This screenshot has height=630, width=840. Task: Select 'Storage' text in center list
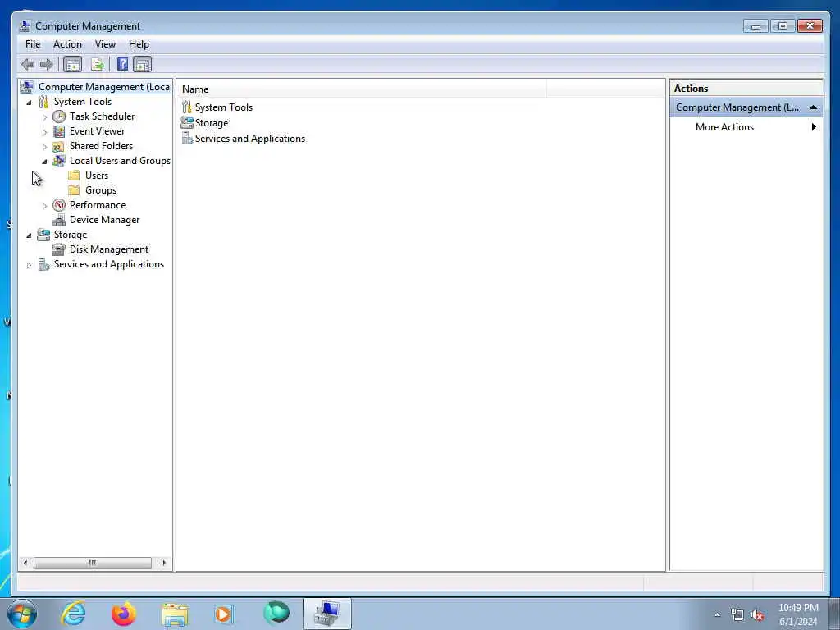tap(211, 123)
